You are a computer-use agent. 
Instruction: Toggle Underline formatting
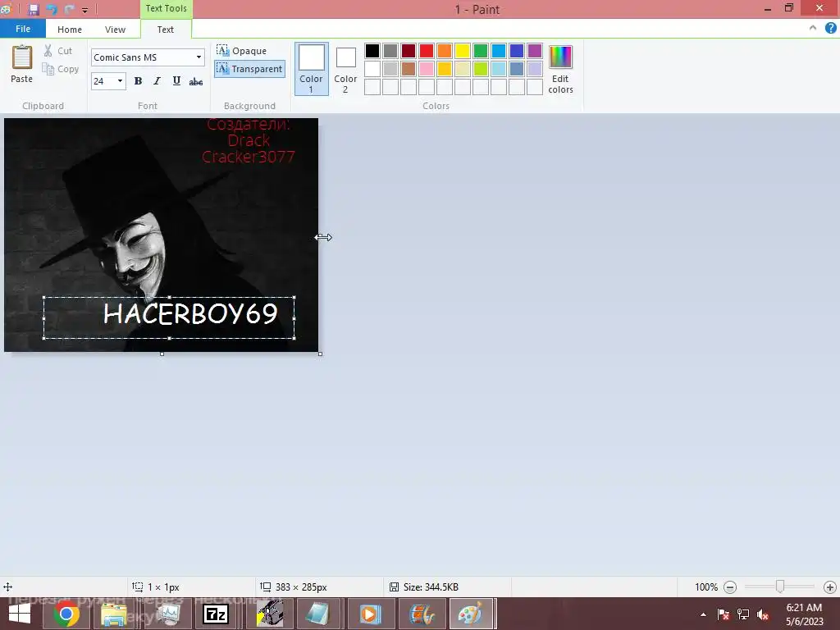(176, 81)
